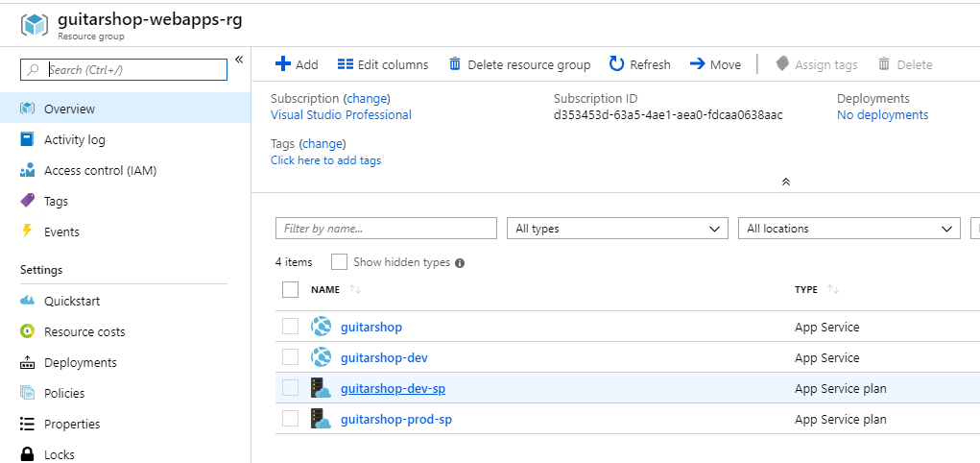Click the guitarshop App Service globe icon

pyautogui.click(x=322, y=327)
